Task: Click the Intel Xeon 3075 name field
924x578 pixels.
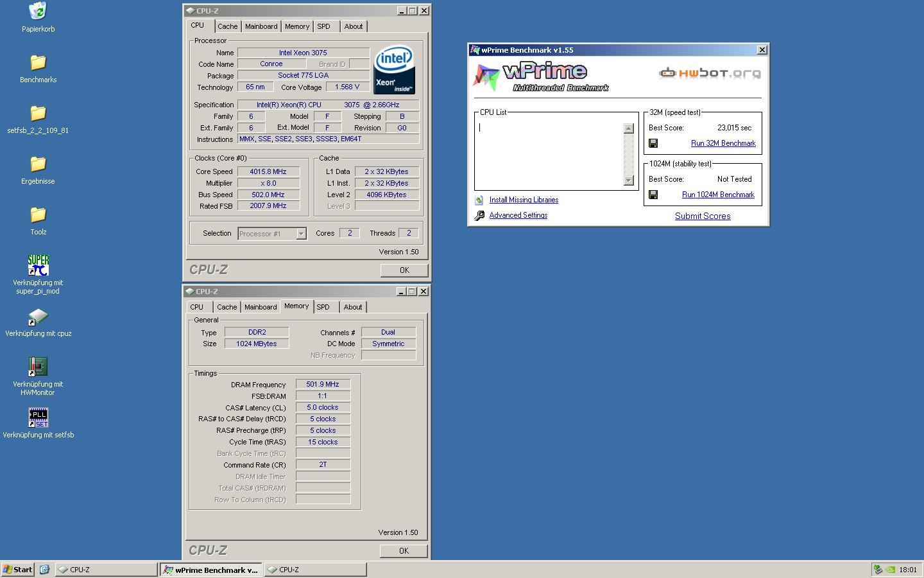Action: pyautogui.click(x=304, y=53)
